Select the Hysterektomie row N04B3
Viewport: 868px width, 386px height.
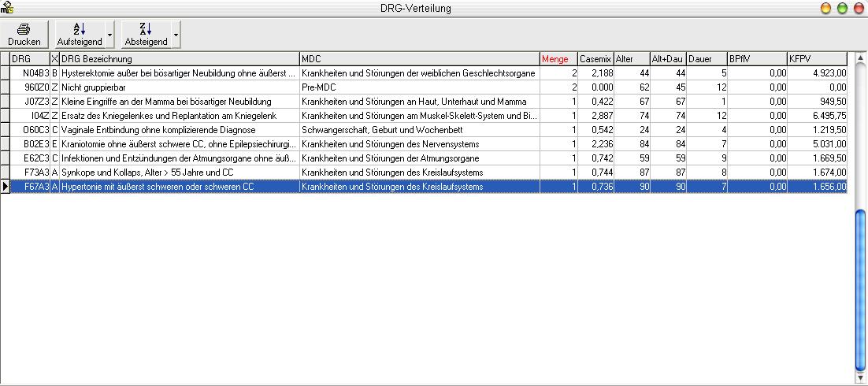point(179,73)
